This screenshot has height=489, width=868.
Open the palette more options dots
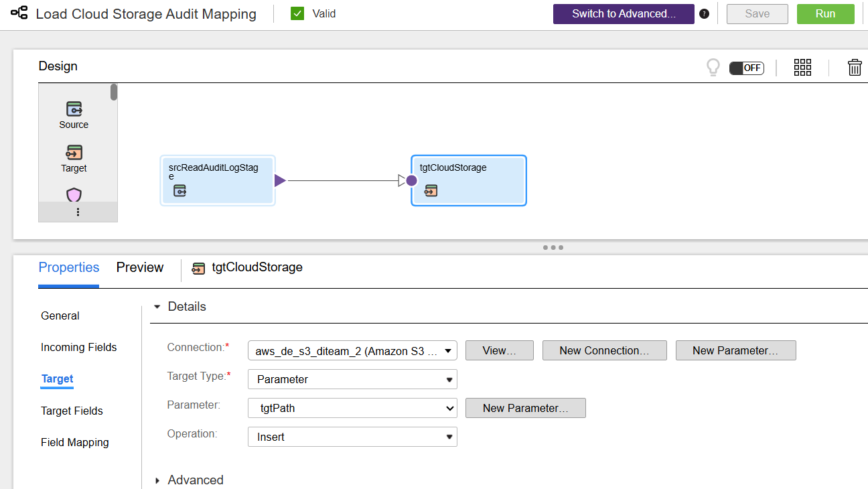point(78,212)
